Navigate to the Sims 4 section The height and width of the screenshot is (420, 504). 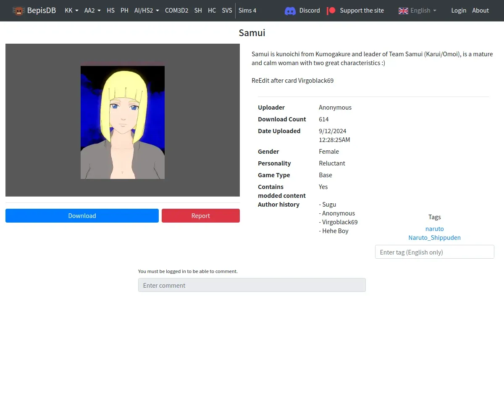pyautogui.click(x=247, y=10)
